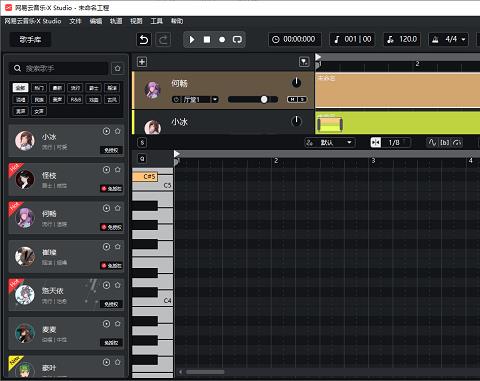Image resolution: width=480 pixels, height=381 pixels.
Task: Select the R&B filter tag
Action: (75, 99)
